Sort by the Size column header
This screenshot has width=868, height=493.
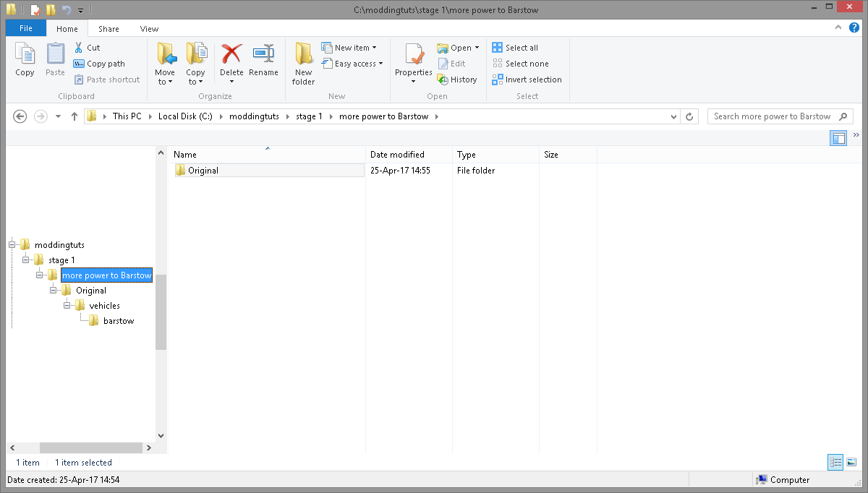coord(569,155)
